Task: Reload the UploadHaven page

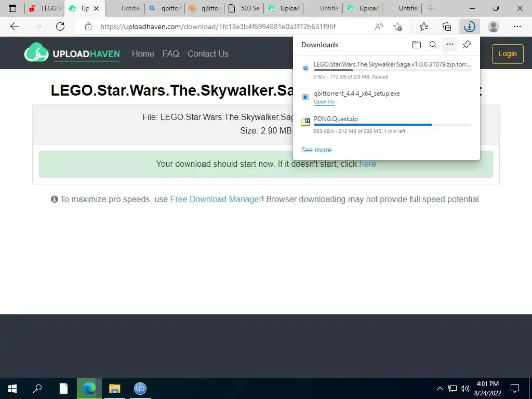Action: pyautogui.click(x=60, y=26)
